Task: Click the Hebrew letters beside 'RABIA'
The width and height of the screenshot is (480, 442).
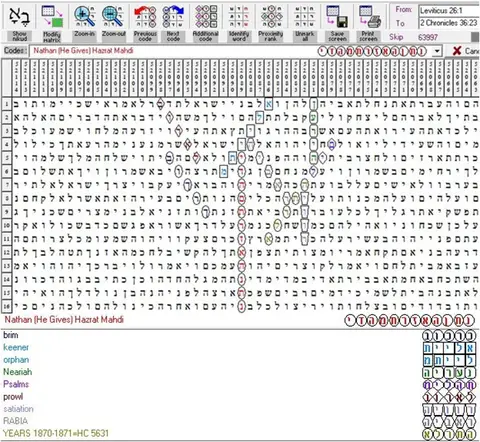Action: (x=449, y=422)
